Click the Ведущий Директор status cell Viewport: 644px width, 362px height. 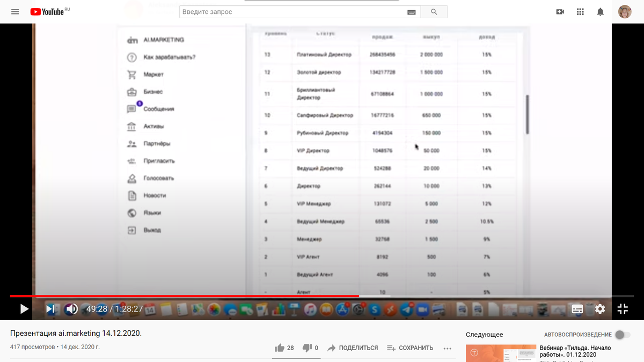pos(320,168)
